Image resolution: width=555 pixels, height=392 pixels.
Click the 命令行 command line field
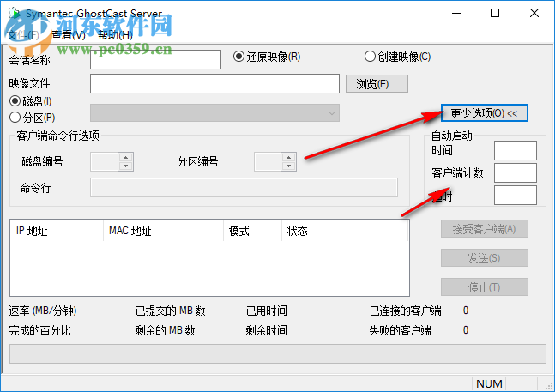tap(244, 188)
